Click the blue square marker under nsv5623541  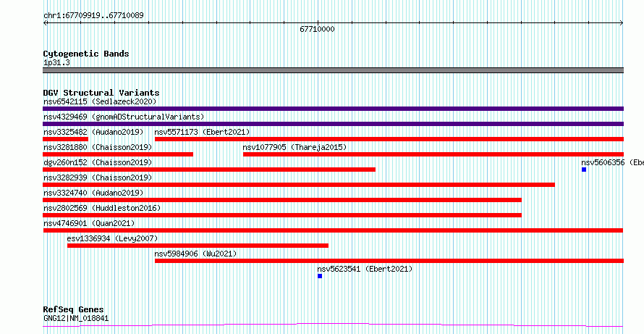(x=320, y=276)
